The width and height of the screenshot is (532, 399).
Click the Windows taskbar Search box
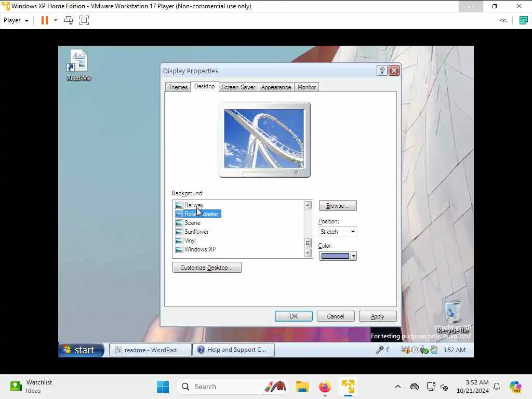click(x=233, y=387)
